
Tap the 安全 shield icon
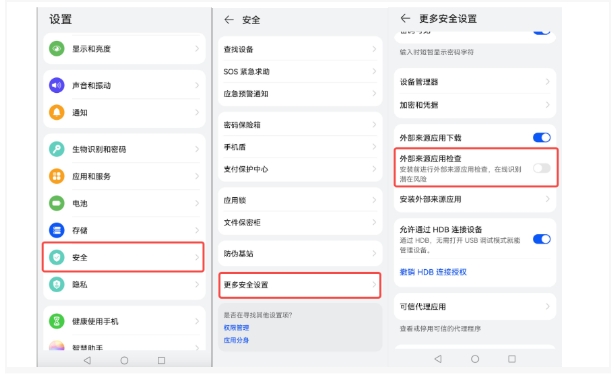57,257
